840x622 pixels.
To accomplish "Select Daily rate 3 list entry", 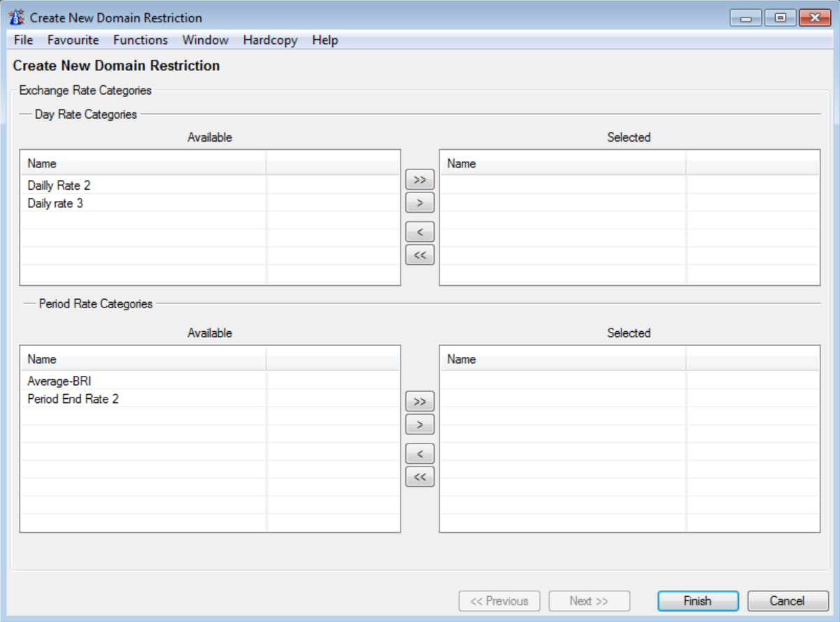I will tap(55, 204).
